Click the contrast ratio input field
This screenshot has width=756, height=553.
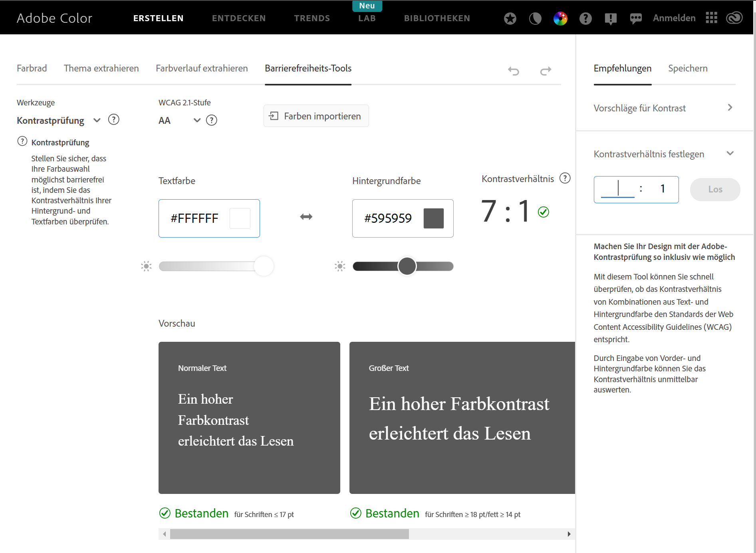point(617,188)
